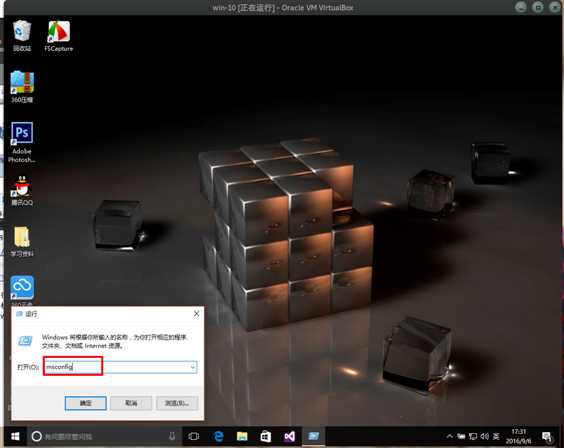Click the msconfig text field
The image size is (564, 448).
pyautogui.click(x=120, y=367)
